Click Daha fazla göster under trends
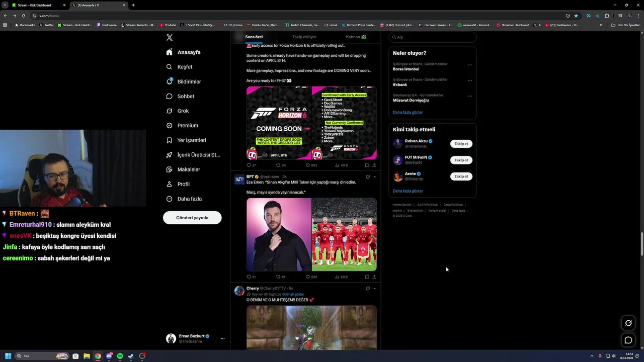The height and width of the screenshot is (362, 644). 408,112
